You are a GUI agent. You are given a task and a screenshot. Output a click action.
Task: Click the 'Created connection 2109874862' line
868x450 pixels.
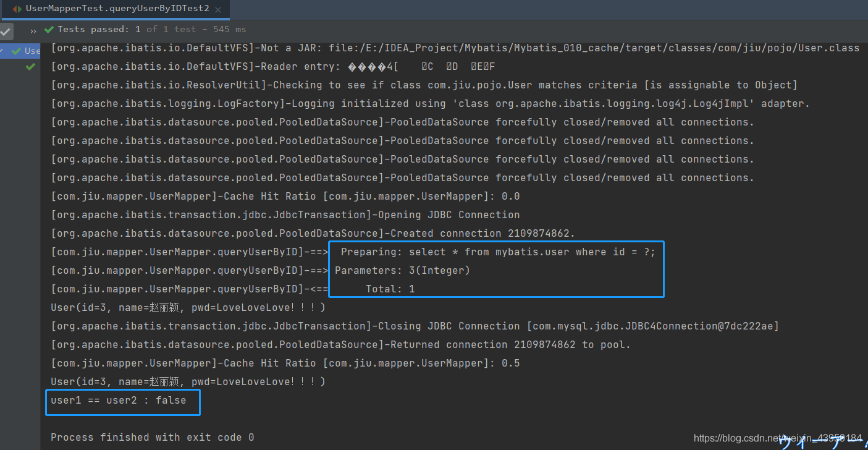pos(313,233)
